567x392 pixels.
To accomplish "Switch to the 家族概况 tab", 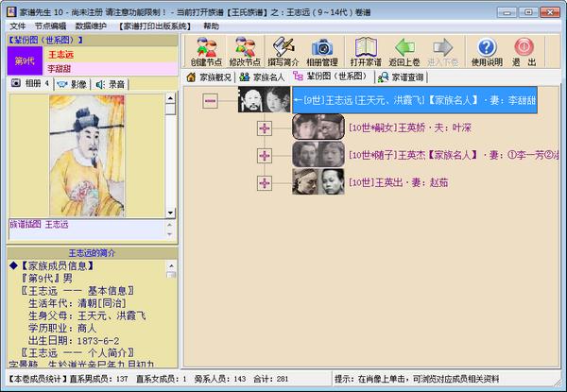I will point(209,77).
